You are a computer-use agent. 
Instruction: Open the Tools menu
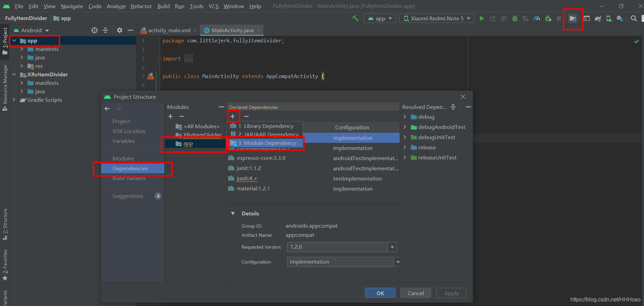[196, 6]
